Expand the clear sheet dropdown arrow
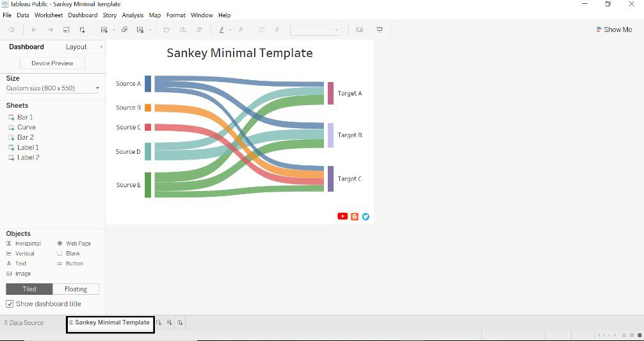 [x=150, y=29]
